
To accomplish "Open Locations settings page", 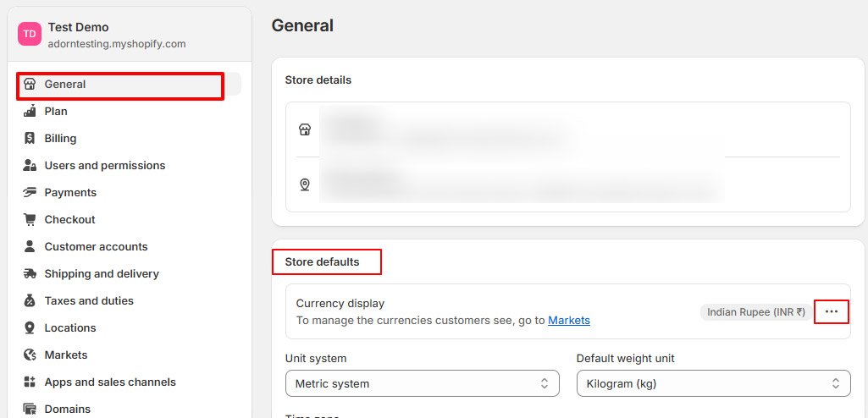I will coord(70,327).
